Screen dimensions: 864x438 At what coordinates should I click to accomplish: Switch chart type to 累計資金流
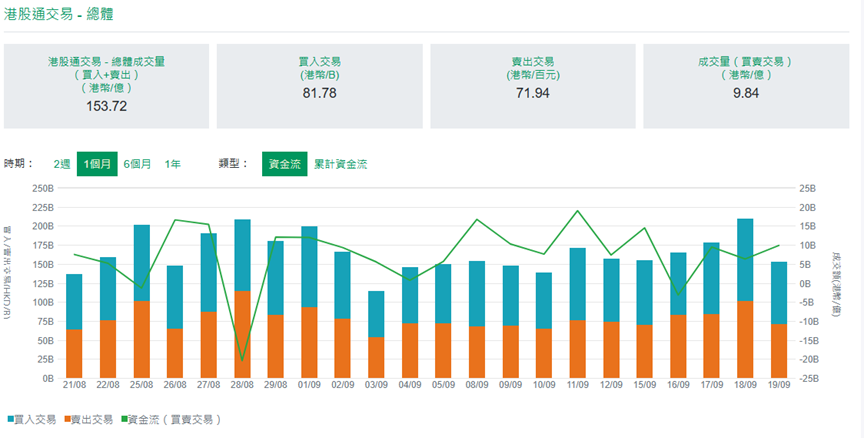[x=340, y=164]
